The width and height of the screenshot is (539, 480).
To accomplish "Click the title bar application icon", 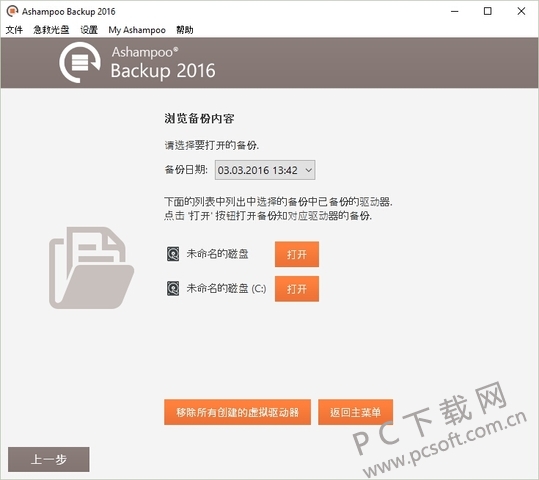I will point(12,11).
